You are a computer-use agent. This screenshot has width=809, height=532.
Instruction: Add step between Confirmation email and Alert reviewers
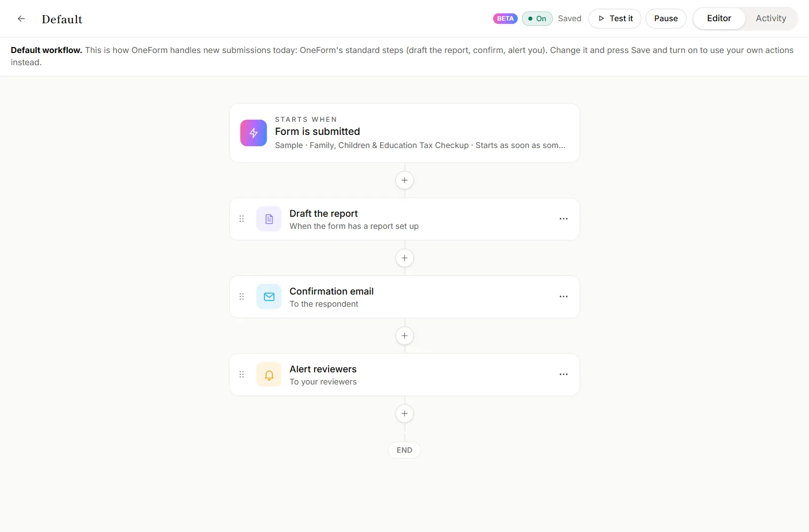(404, 336)
